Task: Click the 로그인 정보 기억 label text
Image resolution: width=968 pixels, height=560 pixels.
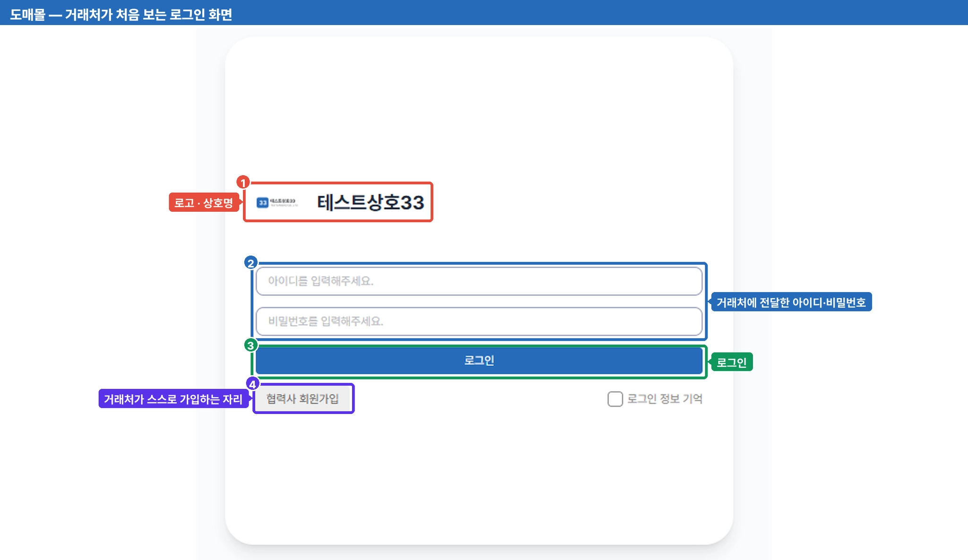Action: tap(665, 399)
